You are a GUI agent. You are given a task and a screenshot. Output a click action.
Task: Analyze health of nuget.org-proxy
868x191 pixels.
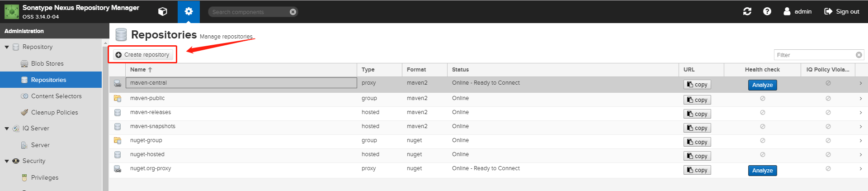click(762, 171)
